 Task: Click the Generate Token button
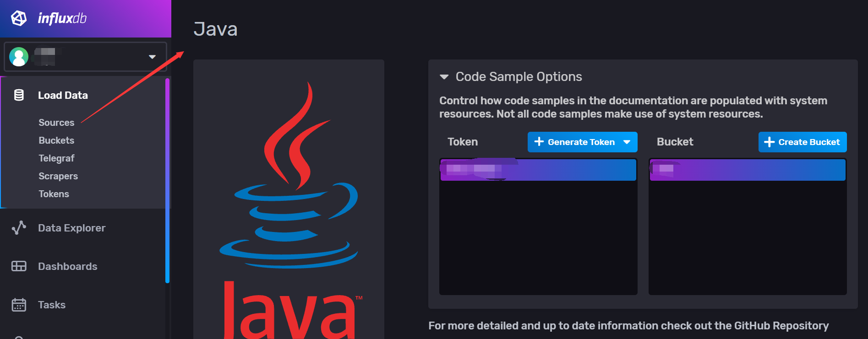pyautogui.click(x=582, y=142)
